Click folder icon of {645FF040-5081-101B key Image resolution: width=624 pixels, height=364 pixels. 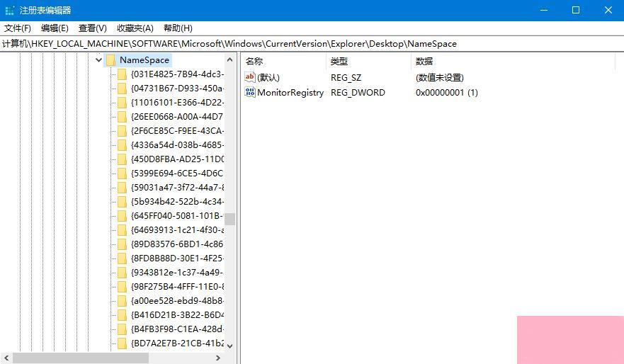tap(122, 215)
